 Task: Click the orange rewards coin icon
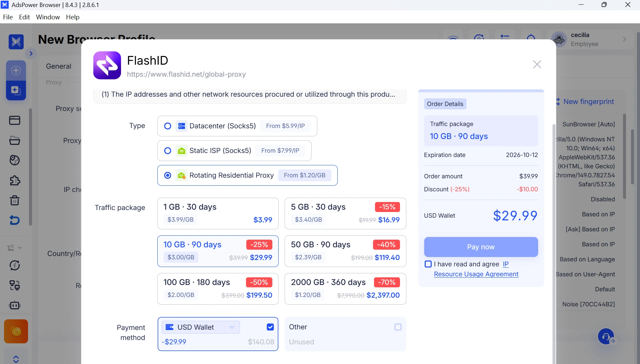pyautogui.click(x=16, y=331)
